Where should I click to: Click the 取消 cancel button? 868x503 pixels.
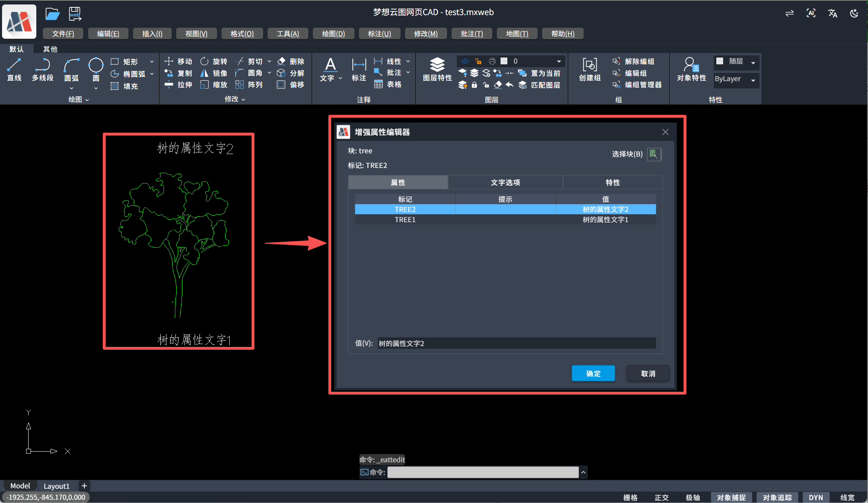tap(648, 373)
